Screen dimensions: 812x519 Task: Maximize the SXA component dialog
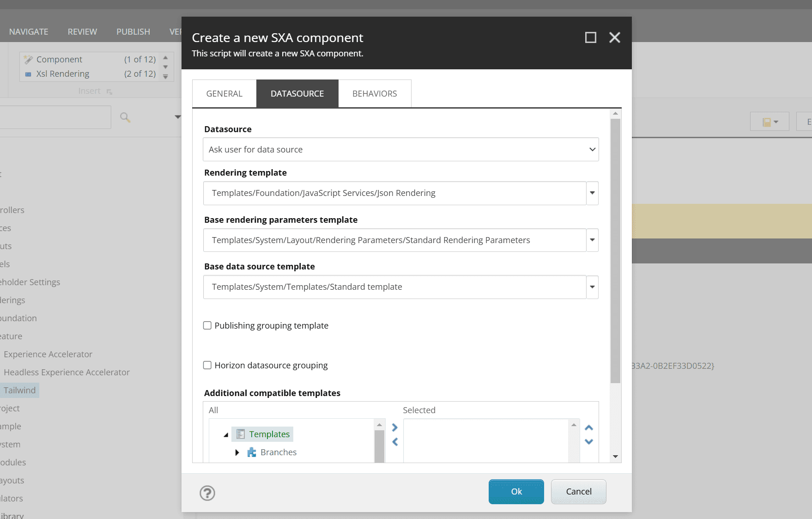[590, 37]
